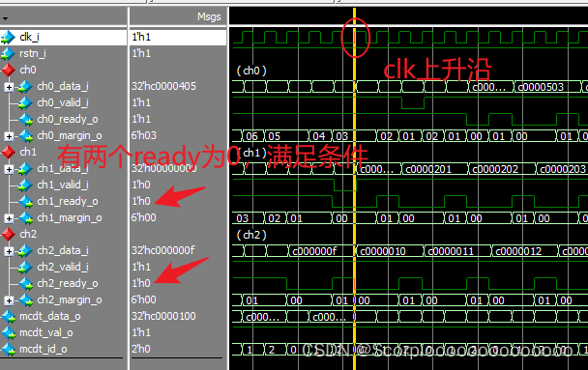Select the ch1_ready_o signal name
Screen dimensions: 588x370
[68, 201]
